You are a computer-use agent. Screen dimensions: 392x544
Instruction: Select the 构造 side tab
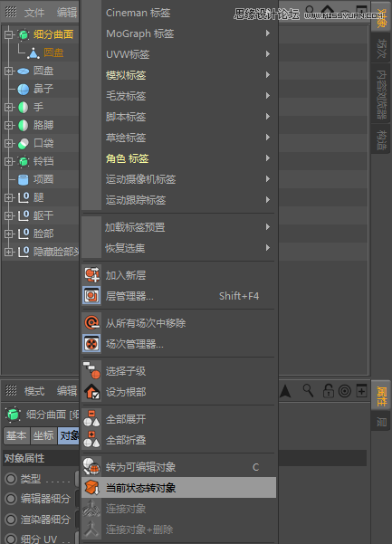pos(381,139)
